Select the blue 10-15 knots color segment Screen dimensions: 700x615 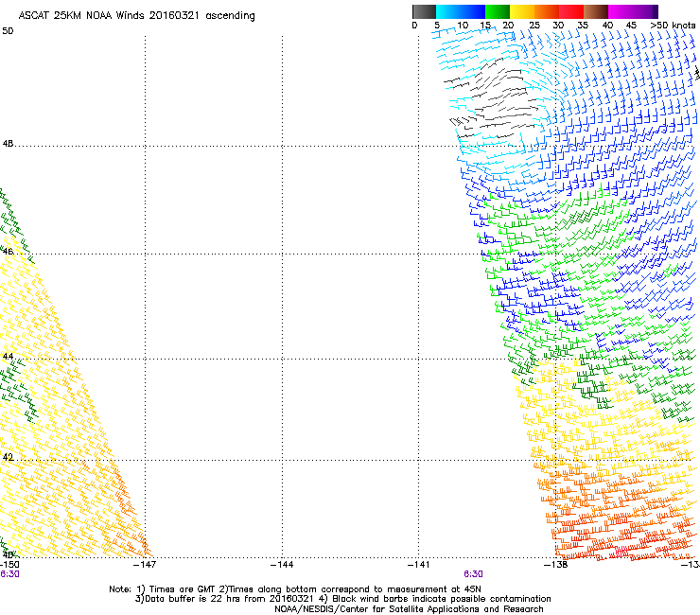coord(473,11)
